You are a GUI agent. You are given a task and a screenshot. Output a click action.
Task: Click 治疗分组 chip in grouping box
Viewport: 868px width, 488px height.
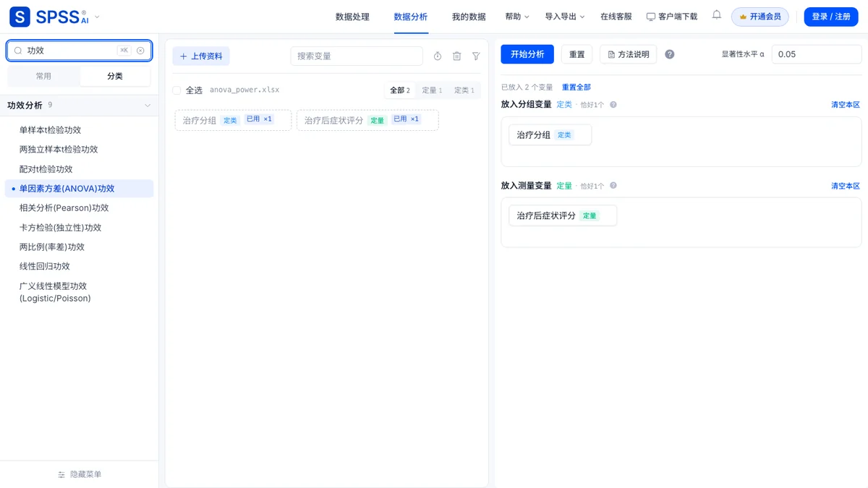(x=550, y=135)
